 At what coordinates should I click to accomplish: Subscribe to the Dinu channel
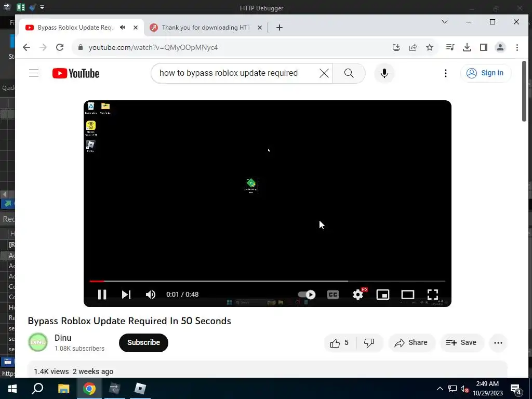[x=143, y=343]
